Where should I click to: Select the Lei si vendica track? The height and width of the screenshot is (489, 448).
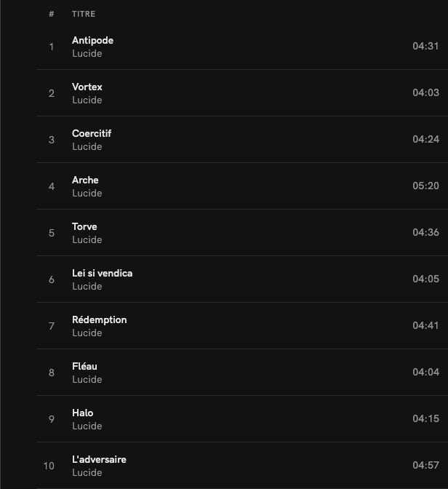[x=102, y=273]
